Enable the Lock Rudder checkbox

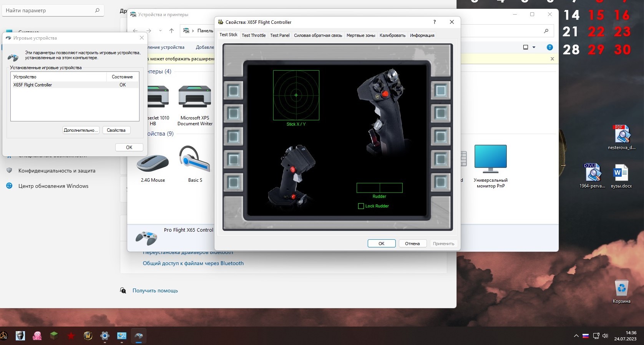pyautogui.click(x=361, y=206)
